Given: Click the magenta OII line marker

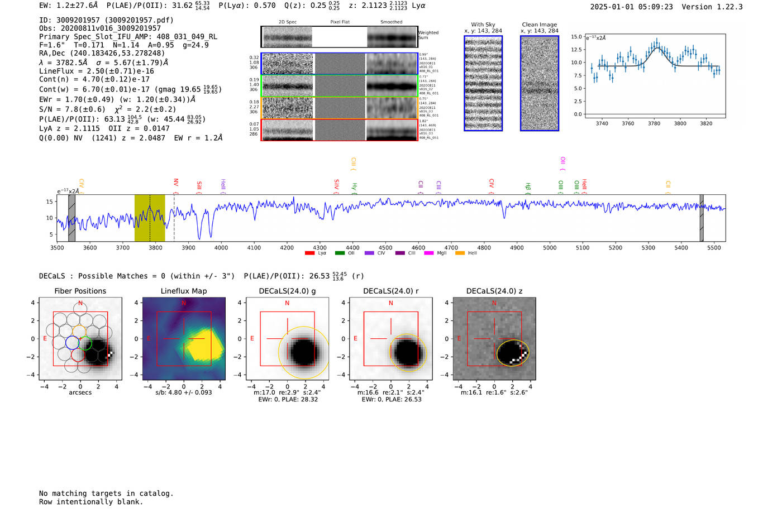Looking at the screenshot, I should (562, 164).
